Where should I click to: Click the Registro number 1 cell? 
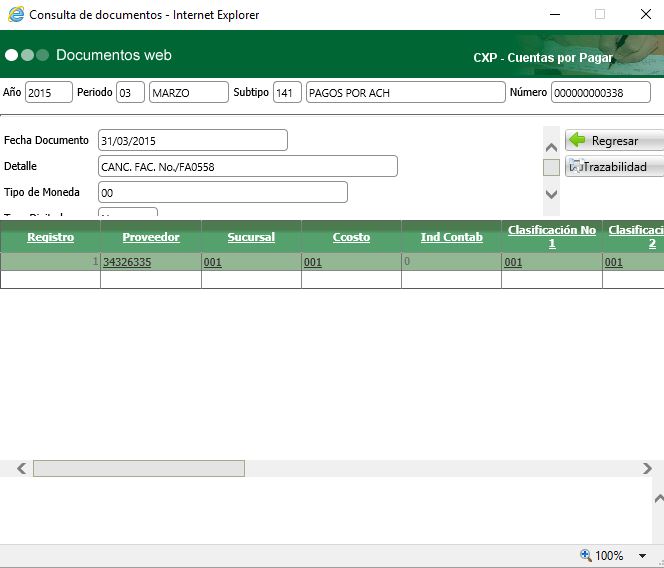[50, 262]
